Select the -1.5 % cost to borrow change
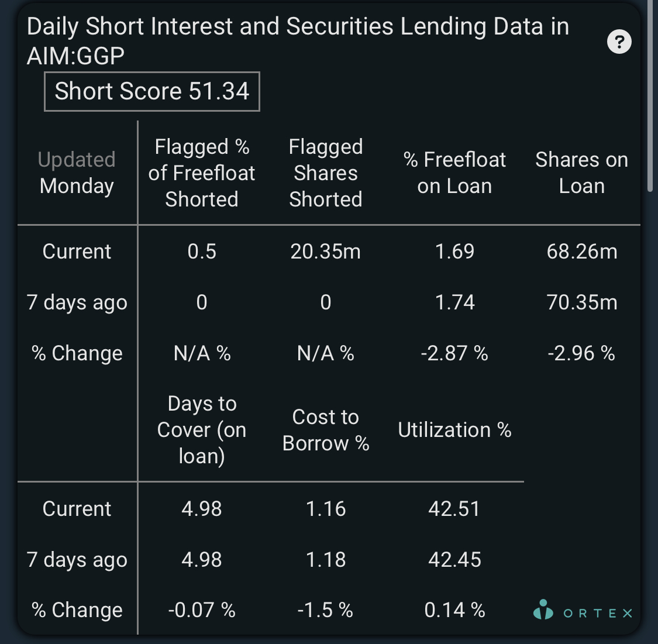Image resolution: width=658 pixels, height=644 pixels. 326,610
